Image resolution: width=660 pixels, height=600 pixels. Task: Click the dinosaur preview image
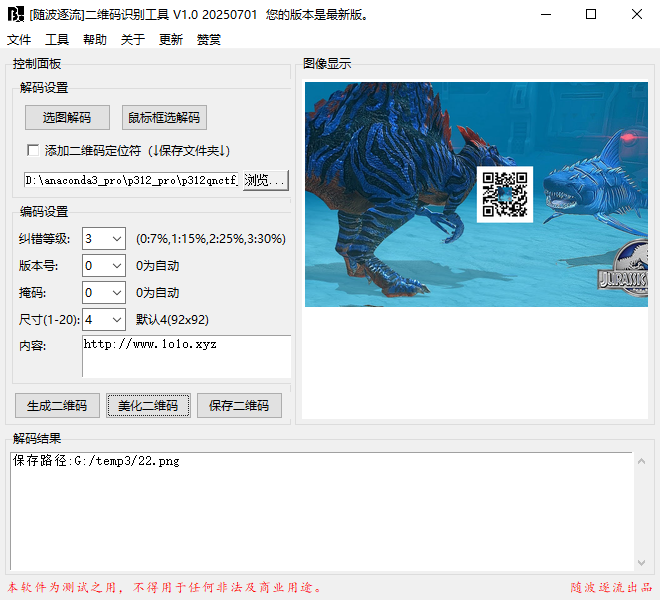[476, 194]
